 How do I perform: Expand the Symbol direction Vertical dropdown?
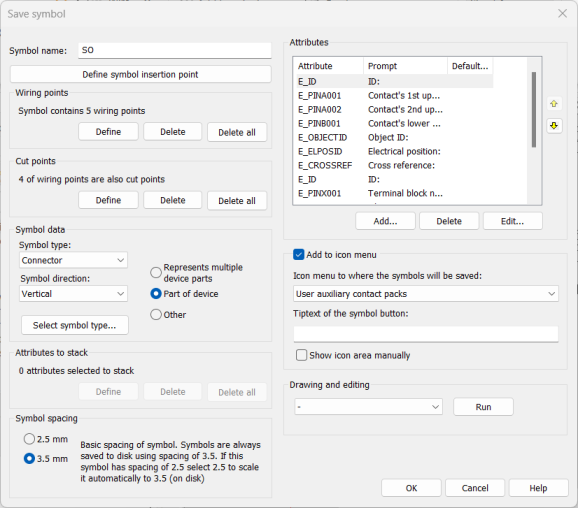[x=73, y=294]
